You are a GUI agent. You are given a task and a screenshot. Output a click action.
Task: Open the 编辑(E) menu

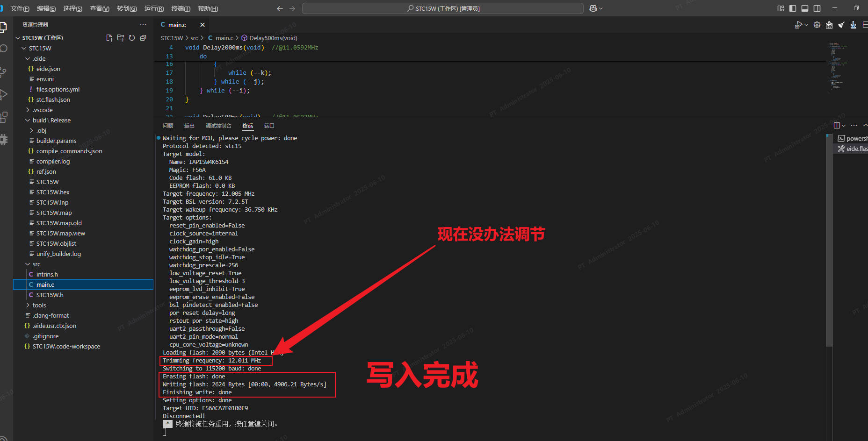(x=46, y=8)
